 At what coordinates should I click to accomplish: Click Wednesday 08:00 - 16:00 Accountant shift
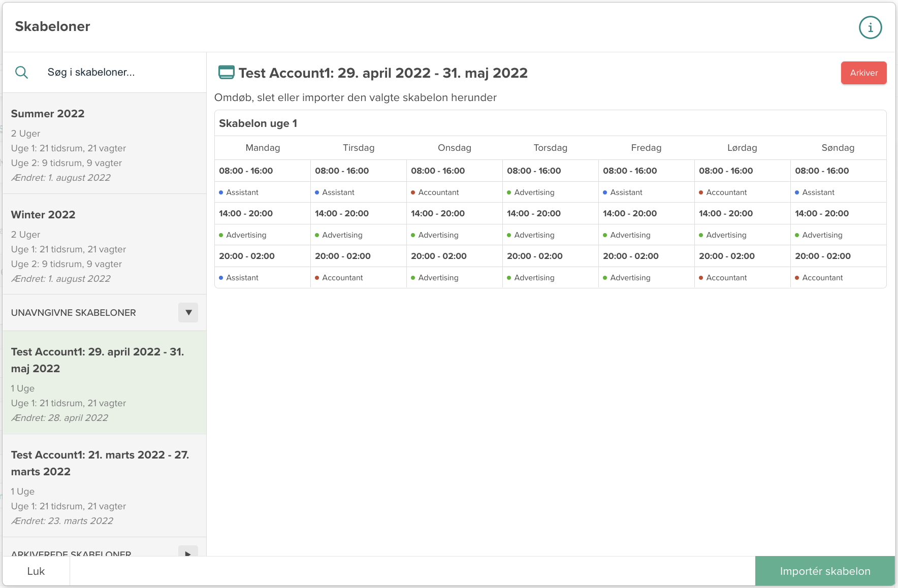click(x=438, y=192)
